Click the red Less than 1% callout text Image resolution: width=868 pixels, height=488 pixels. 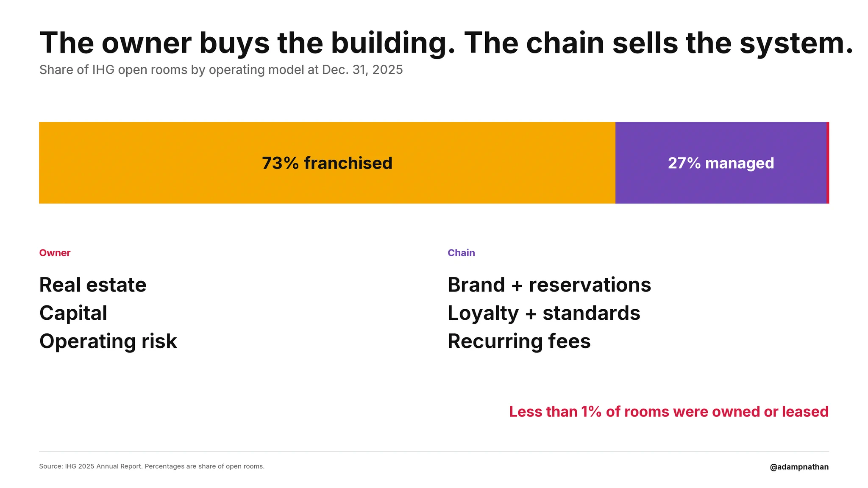(x=669, y=412)
